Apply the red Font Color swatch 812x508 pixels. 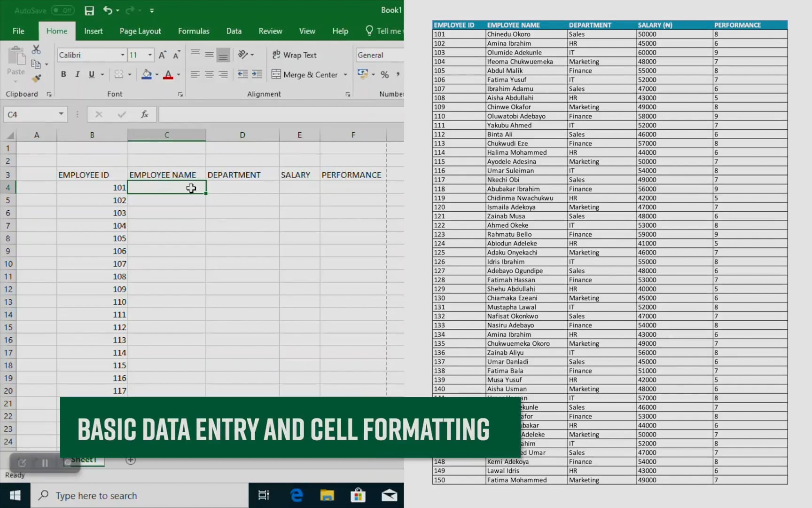pos(168,74)
